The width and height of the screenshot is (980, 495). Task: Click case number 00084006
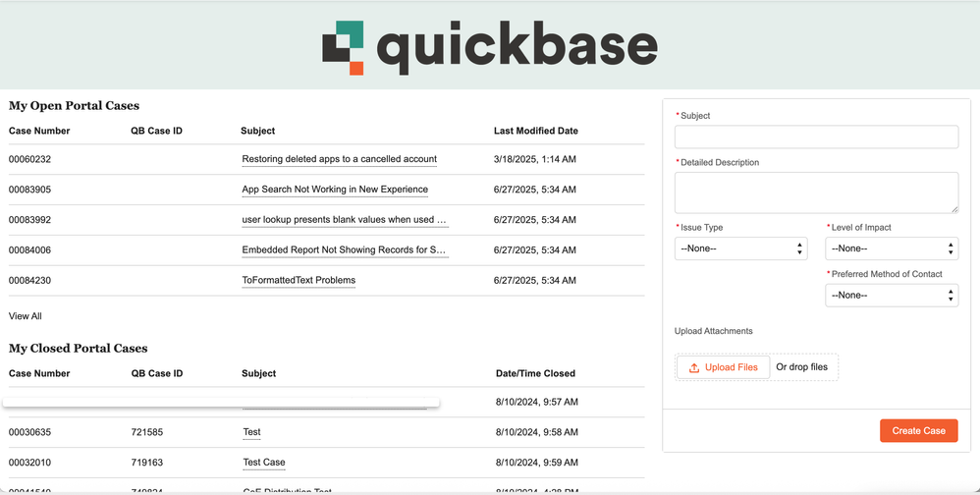coord(30,250)
